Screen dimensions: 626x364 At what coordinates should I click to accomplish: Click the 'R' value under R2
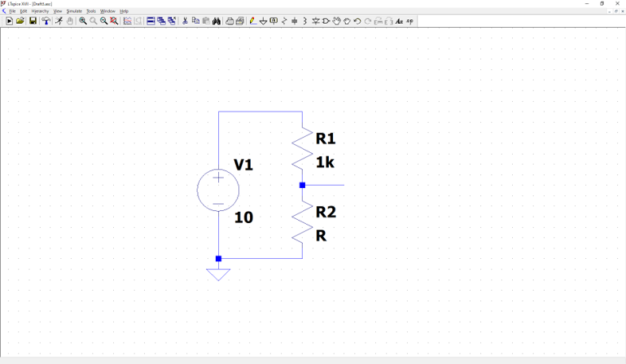(321, 236)
